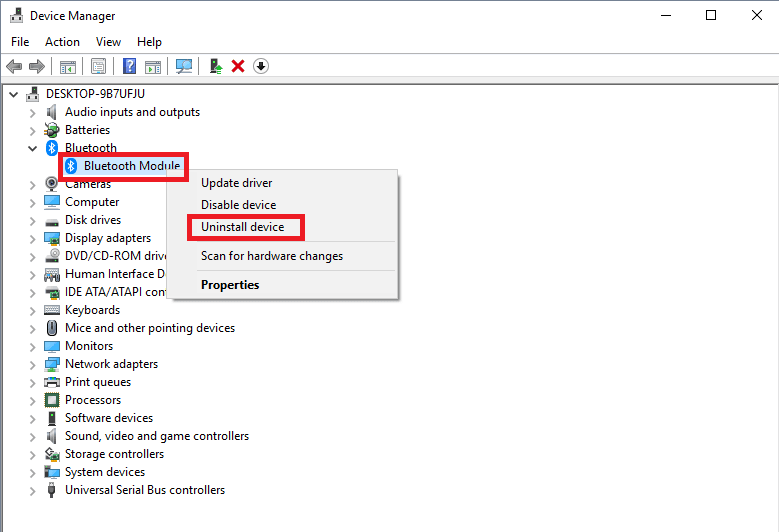Image resolution: width=779 pixels, height=532 pixels.
Task: Open the Action menu
Action: 62,42
